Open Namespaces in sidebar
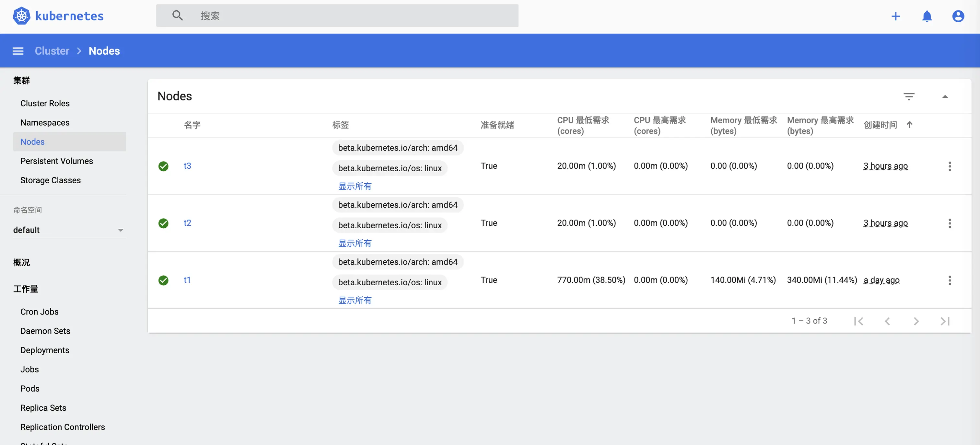 [45, 122]
